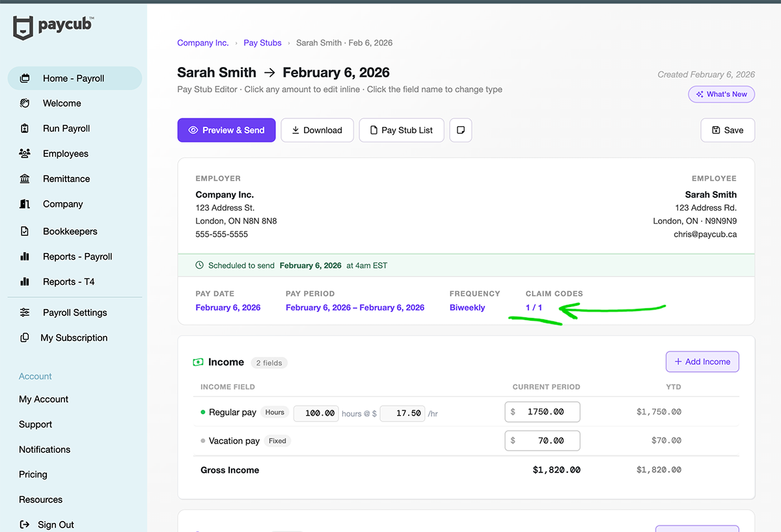Click the Reports - T4 chart icon
The height and width of the screenshot is (532, 781).
25,282
